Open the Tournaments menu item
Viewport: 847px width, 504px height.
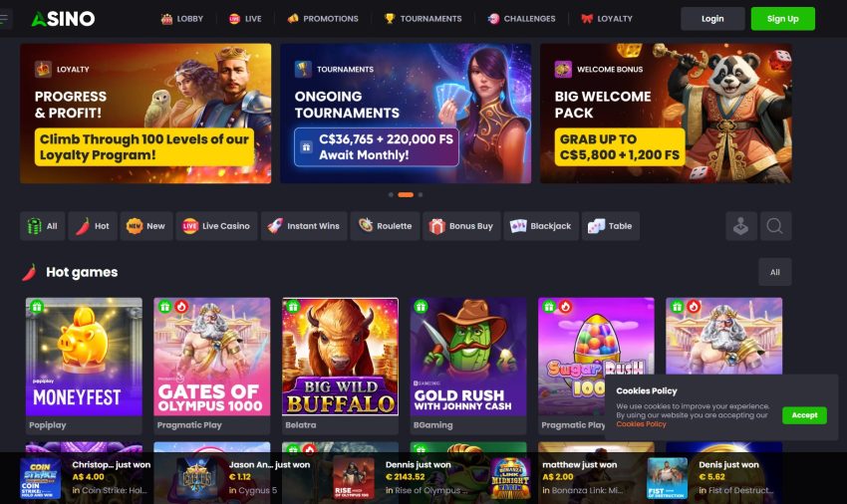tap(423, 18)
